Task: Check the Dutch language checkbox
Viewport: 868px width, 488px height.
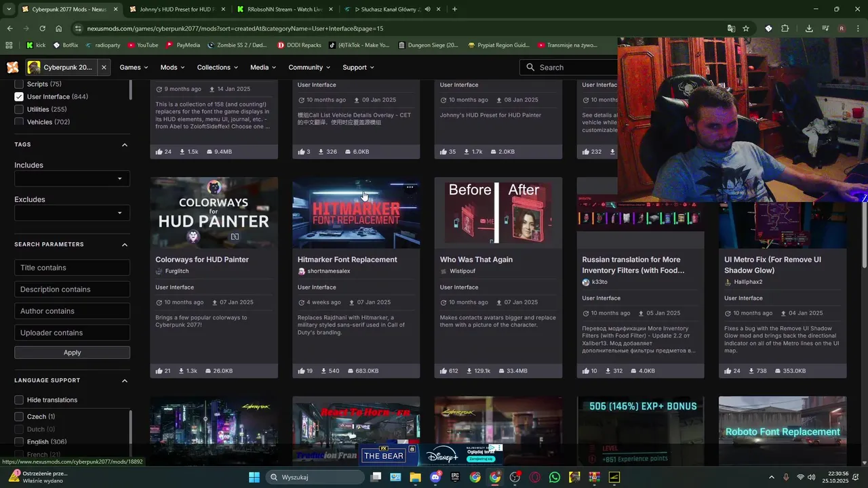Action: [19, 429]
